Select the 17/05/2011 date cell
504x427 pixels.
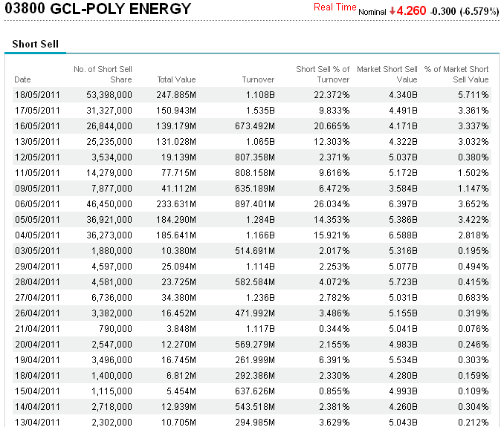tap(37, 111)
